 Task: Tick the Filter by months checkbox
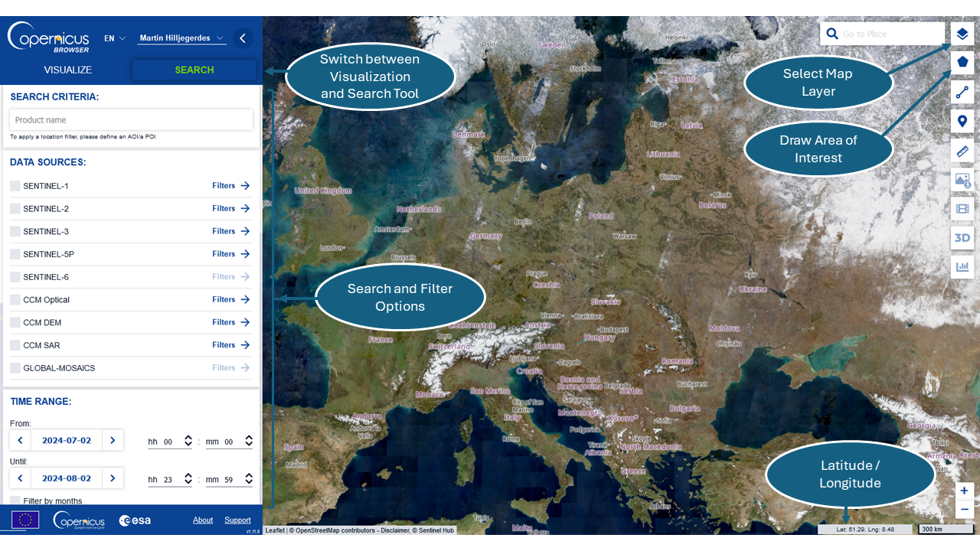tap(15, 501)
